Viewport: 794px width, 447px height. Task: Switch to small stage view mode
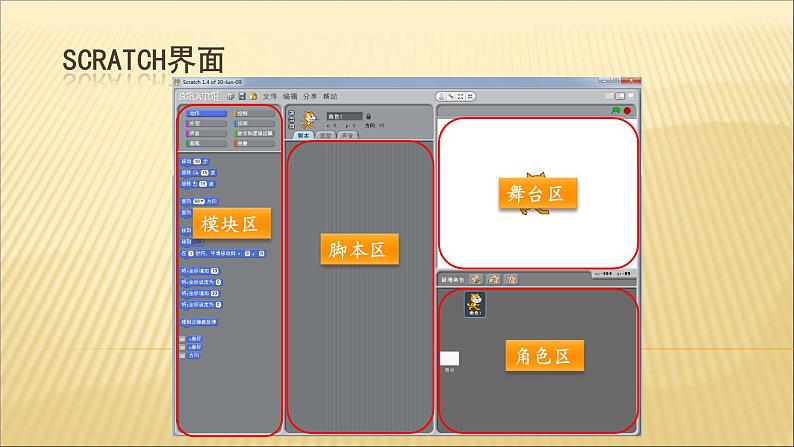[609, 96]
